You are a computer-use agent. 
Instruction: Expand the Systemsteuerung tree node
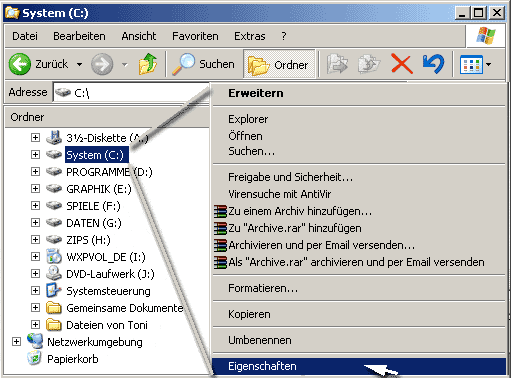click(x=35, y=291)
